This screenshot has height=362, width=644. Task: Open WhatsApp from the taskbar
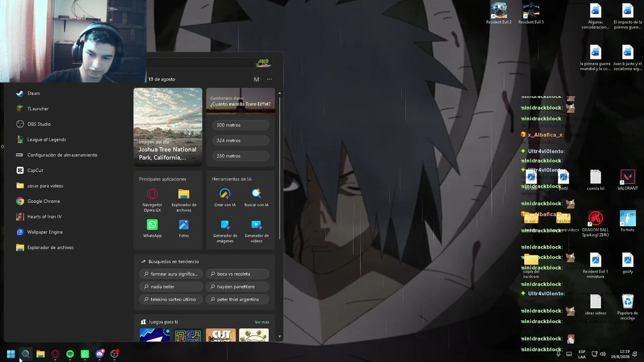pos(85,354)
